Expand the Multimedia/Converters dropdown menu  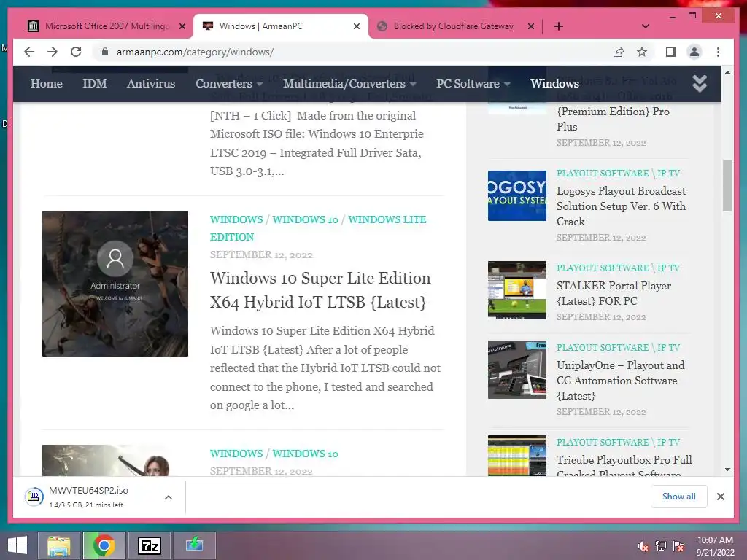pyautogui.click(x=349, y=84)
